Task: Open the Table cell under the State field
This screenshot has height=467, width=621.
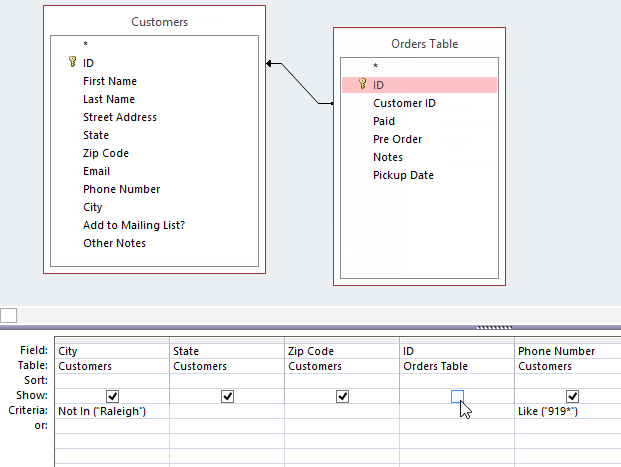Action: (227, 366)
